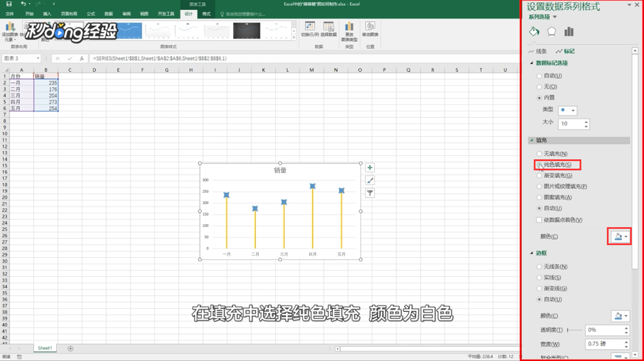
Task: Click the 透明度 slider track
Action: click(575, 330)
